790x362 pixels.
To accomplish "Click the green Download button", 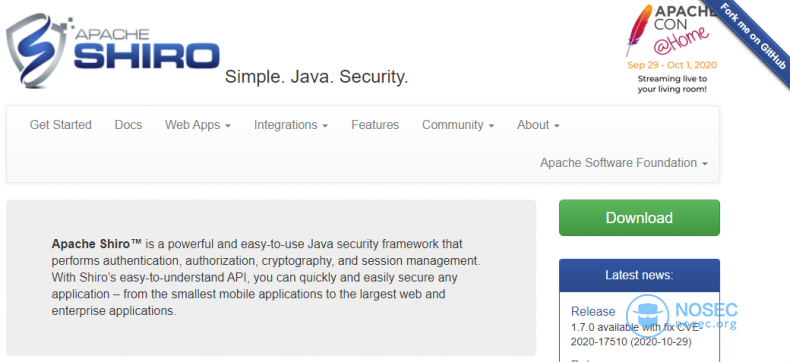I will click(x=639, y=218).
